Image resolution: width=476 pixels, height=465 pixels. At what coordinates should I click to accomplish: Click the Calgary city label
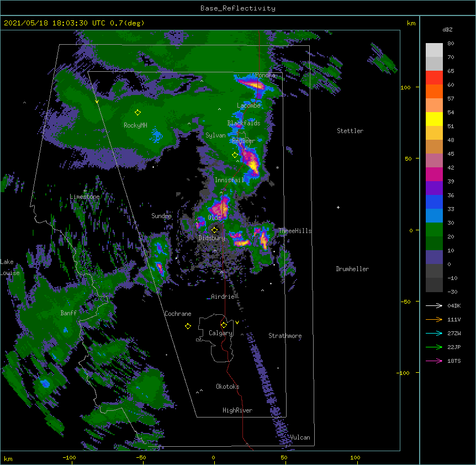[x=220, y=333]
